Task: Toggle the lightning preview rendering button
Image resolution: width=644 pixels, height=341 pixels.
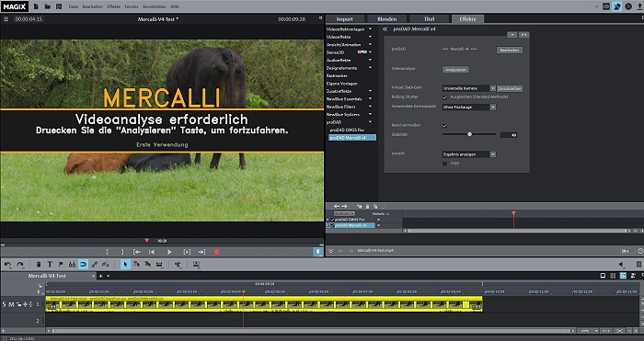Action: tap(318, 252)
